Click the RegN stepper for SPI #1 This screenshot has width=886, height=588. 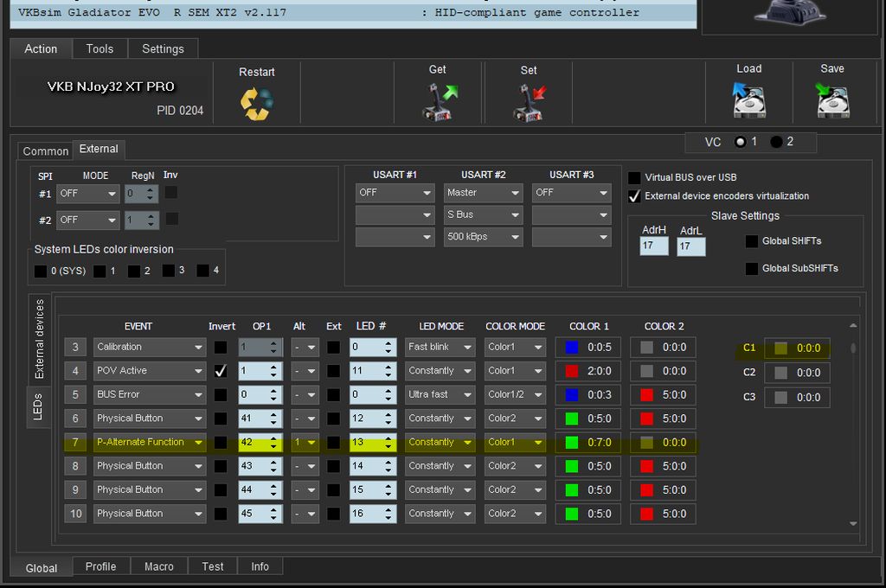click(150, 194)
